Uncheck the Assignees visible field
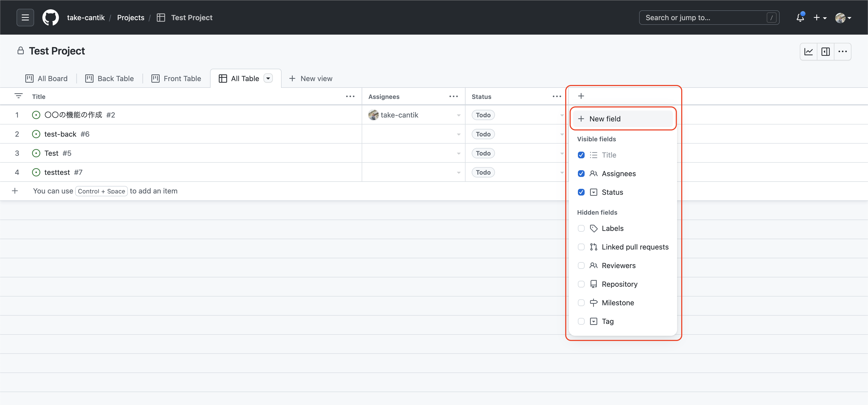This screenshot has height=405, width=868. pyautogui.click(x=581, y=174)
